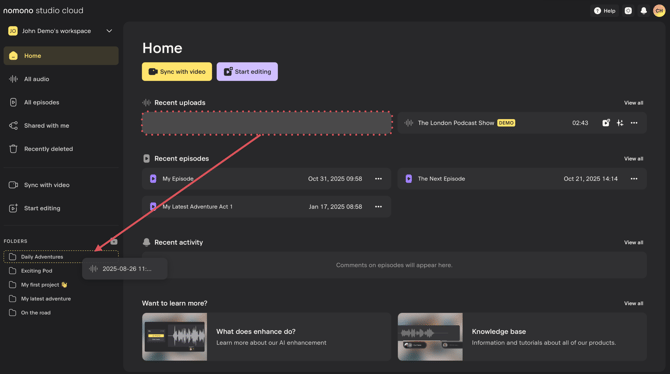Viewport: 670px width, 374px height.
Task: Click the waveform icon next to All audio
Action: point(13,79)
